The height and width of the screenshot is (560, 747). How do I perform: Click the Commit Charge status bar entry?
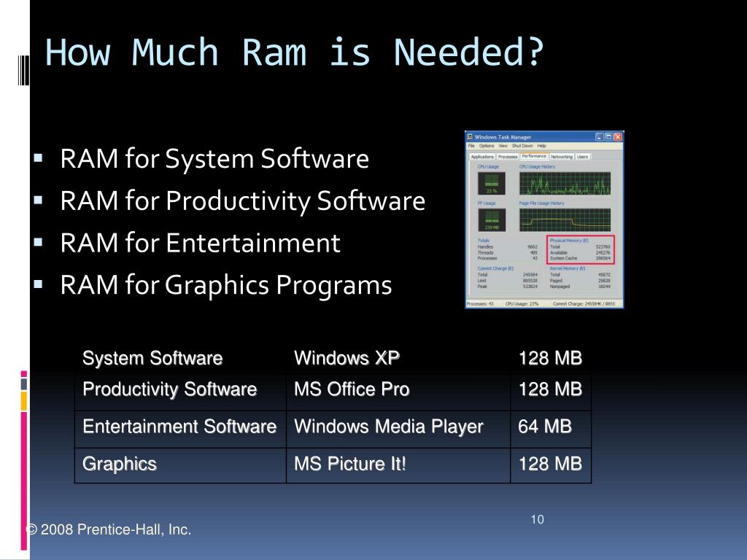[x=584, y=304]
